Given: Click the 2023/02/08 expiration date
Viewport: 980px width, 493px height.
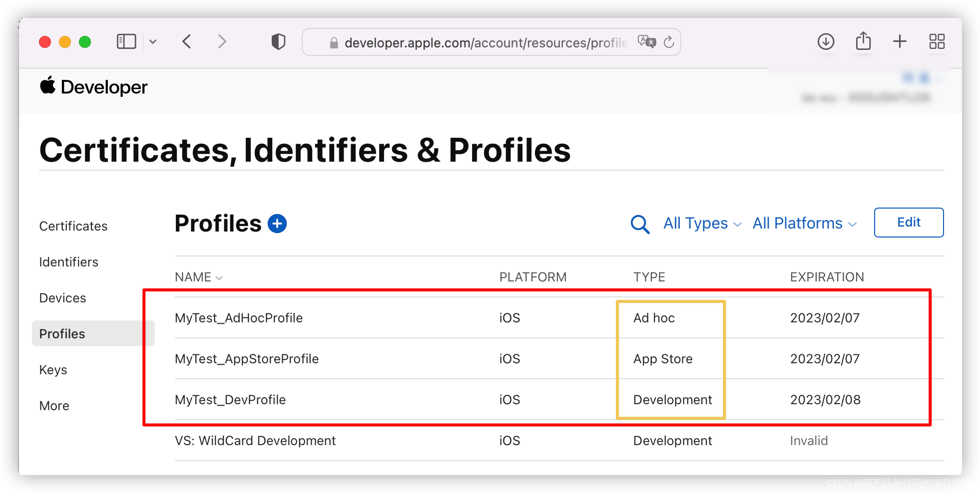Looking at the screenshot, I should pyautogui.click(x=825, y=400).
